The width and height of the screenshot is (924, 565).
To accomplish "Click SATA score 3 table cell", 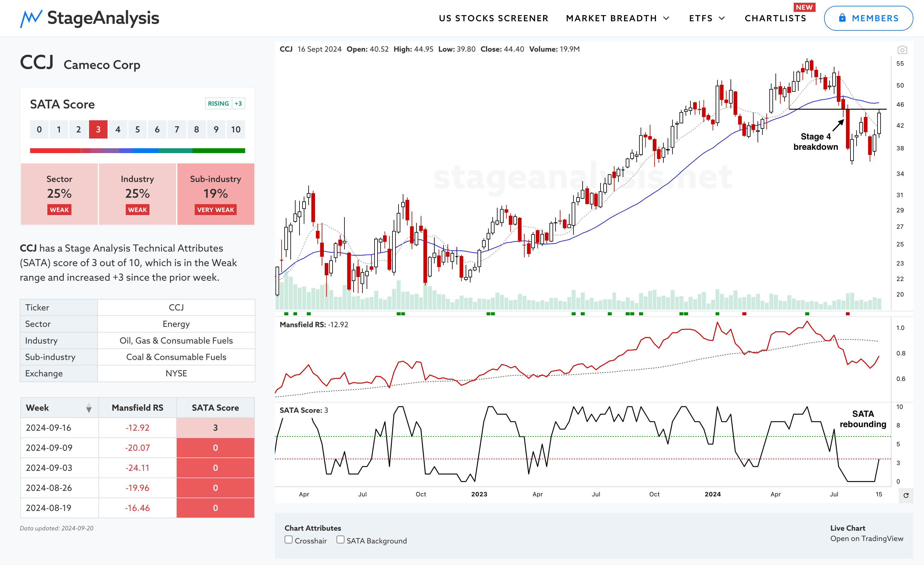I will [x=215, y=428].
